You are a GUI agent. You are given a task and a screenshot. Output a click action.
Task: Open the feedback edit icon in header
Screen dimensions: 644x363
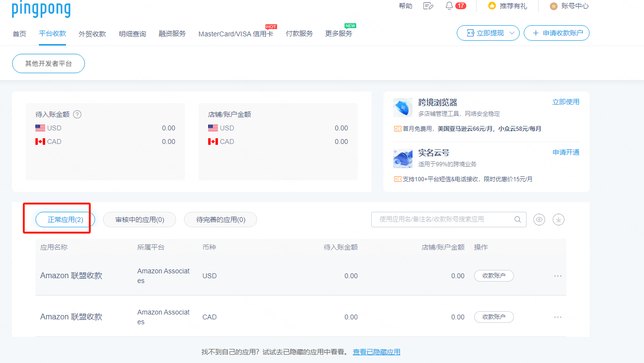[x=428, y=6]
